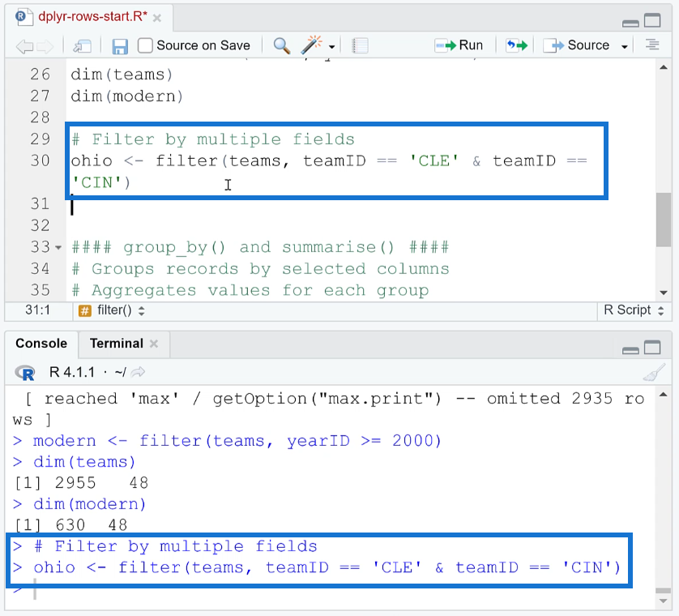Click the '# Groups records by selected columns' comment

click(260, 269)
